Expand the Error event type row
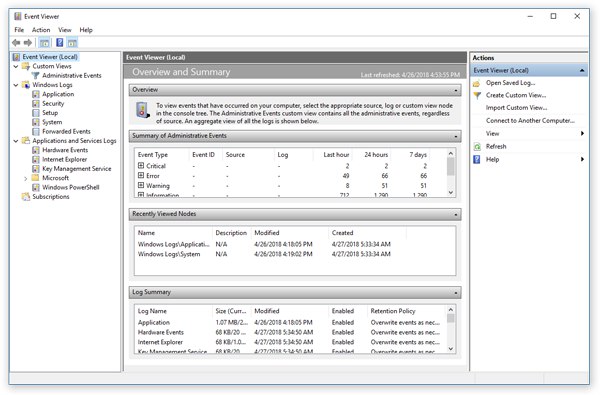 [141, 176]
